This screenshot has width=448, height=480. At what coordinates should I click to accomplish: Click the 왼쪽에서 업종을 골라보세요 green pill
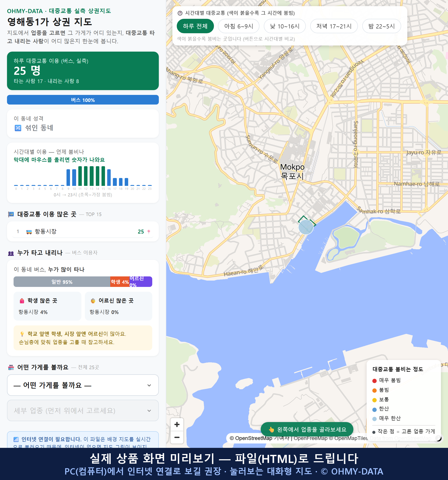307,429
